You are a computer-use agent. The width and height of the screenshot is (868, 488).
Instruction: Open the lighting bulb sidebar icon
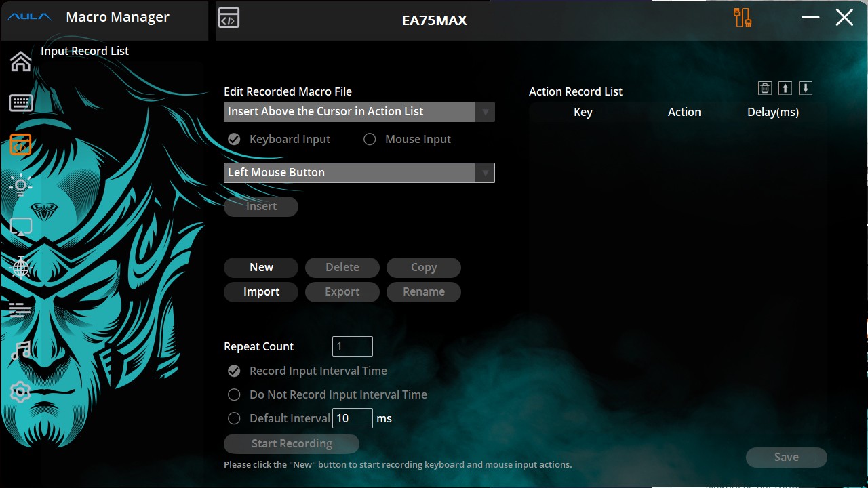tap(20, 185)
